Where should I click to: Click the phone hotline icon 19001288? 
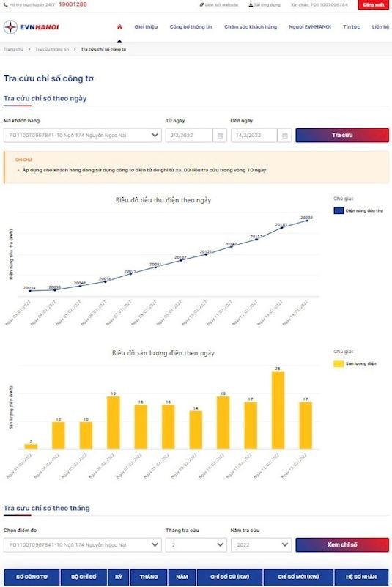(6, 5)
